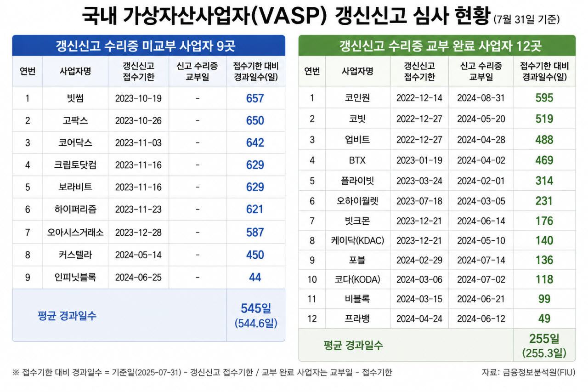Click the green value '488'
Screen dimensions: 588x392
(544, 140)
